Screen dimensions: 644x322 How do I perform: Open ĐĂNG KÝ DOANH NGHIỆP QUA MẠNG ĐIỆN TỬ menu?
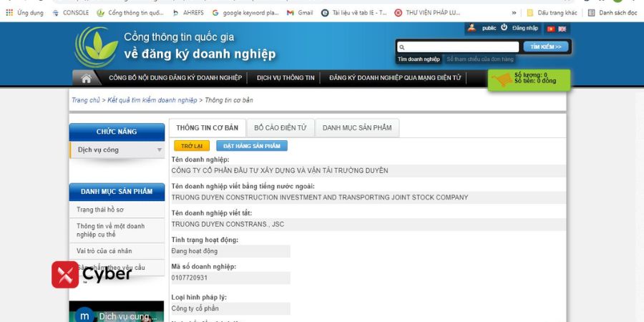point(395,77)
